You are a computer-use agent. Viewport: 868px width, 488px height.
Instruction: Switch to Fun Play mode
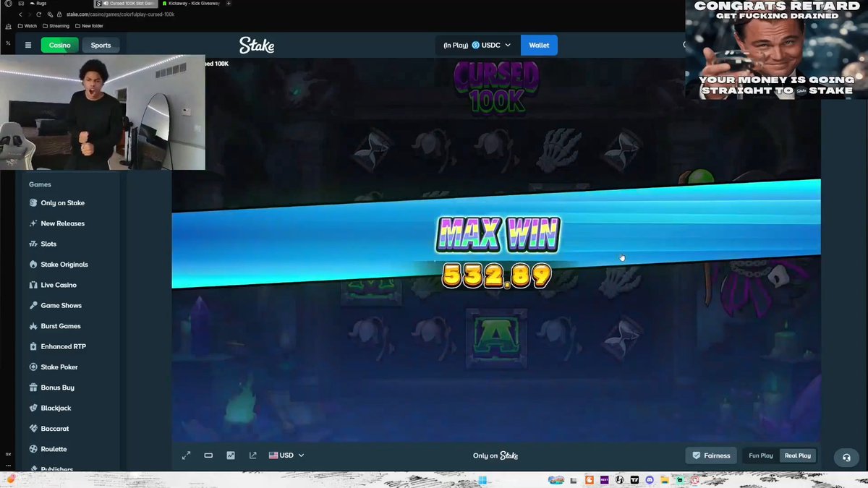tap(761, 455)
